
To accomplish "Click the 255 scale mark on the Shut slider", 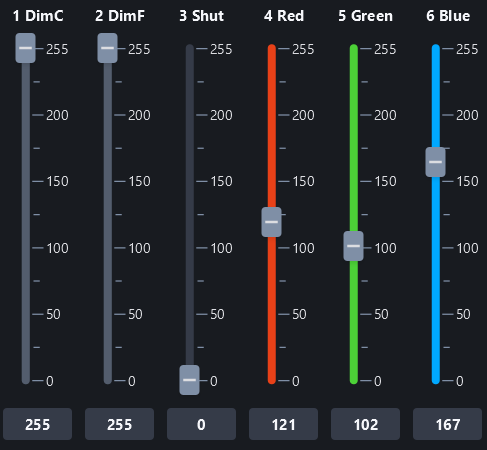I will [221, 49].
